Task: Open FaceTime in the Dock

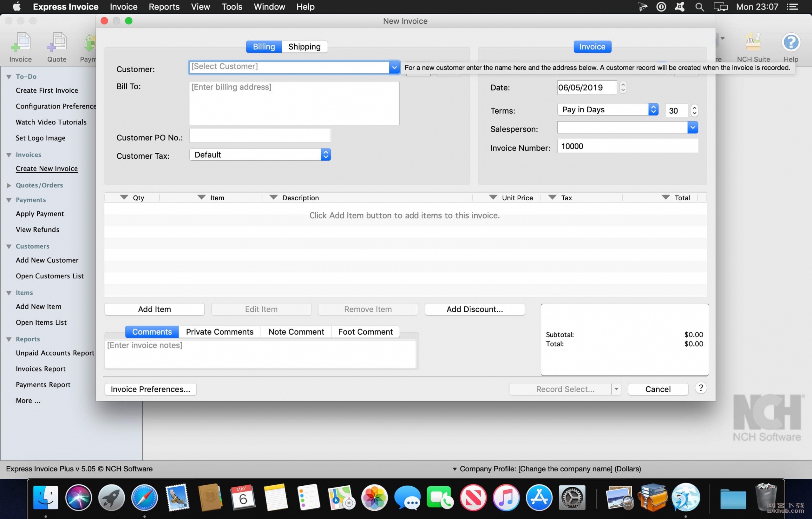Action: tap(440, 497)
